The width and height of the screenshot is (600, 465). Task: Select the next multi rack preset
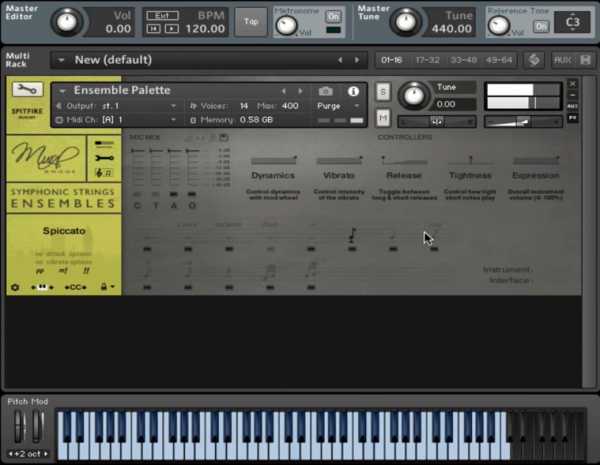click(x=357, y=60)
